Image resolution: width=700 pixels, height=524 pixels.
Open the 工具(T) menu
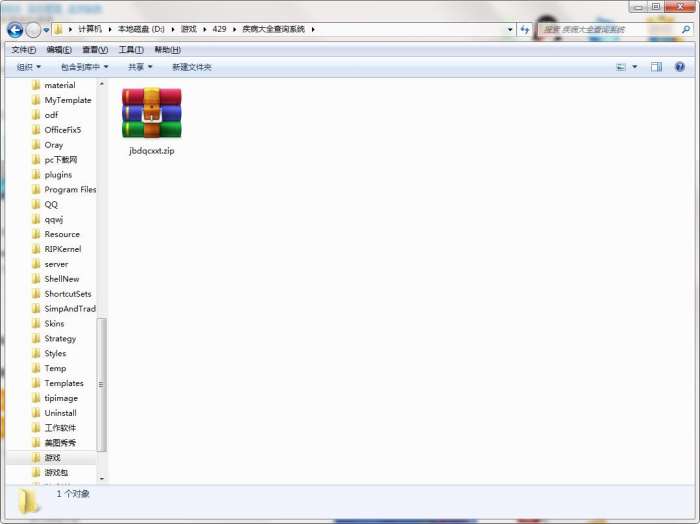(131, 50)
